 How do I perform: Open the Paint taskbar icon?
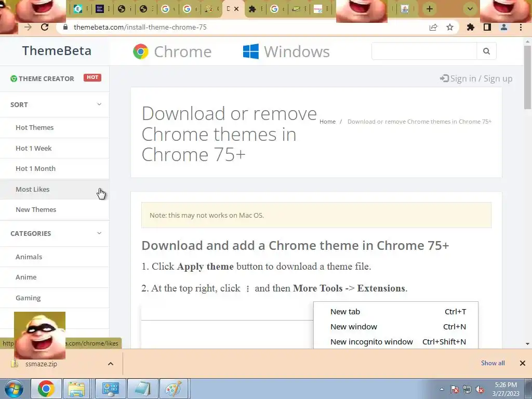pos(174,389)
